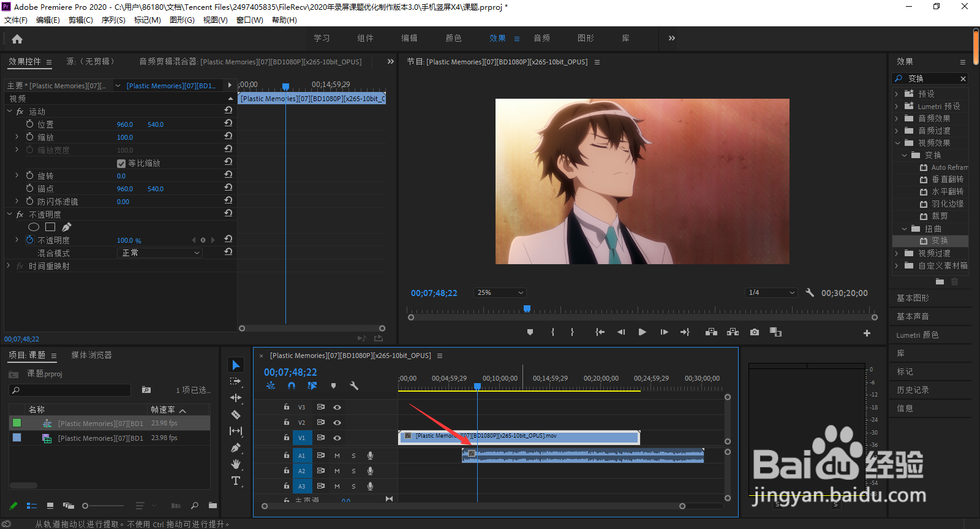Screen dimensions: 980x529
Task: Expand the Time Remapping effect
Action: tap(9, 265)
